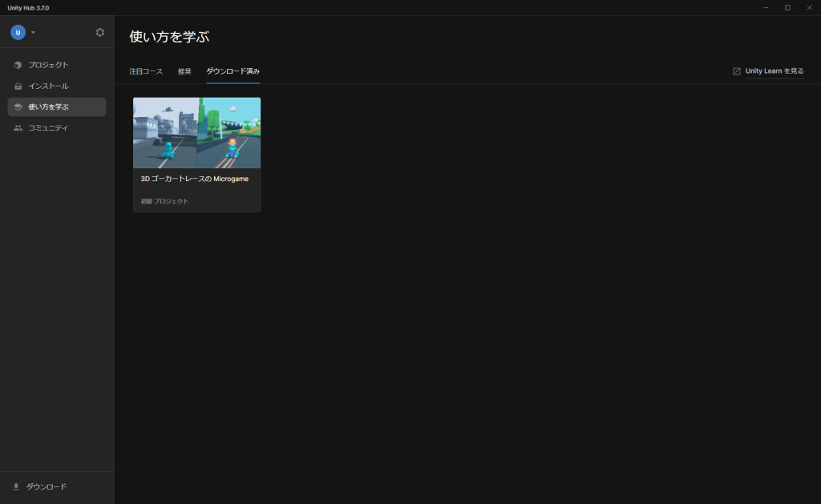Image resolution: width=821 pixels, height=504 pixels.
Task: Click the 使い方を学ぶ page heading
Action: (x=169, y=37)
